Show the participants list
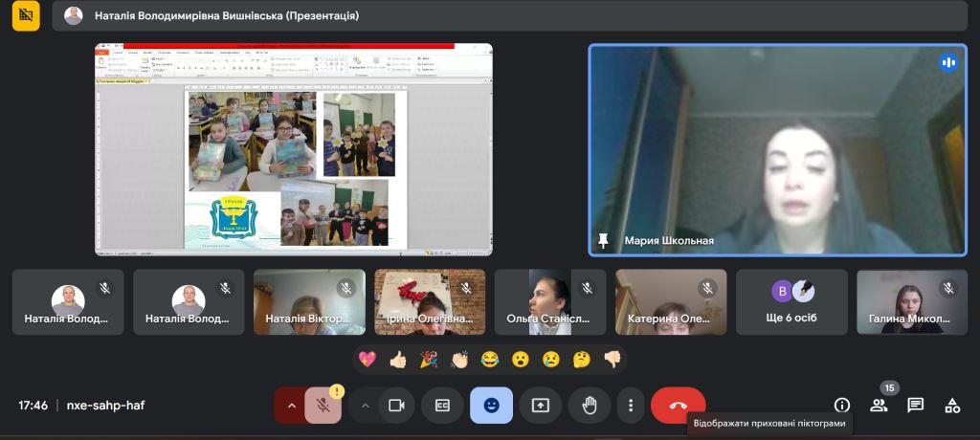Screen dimensions: 980x440 point(879,406)
